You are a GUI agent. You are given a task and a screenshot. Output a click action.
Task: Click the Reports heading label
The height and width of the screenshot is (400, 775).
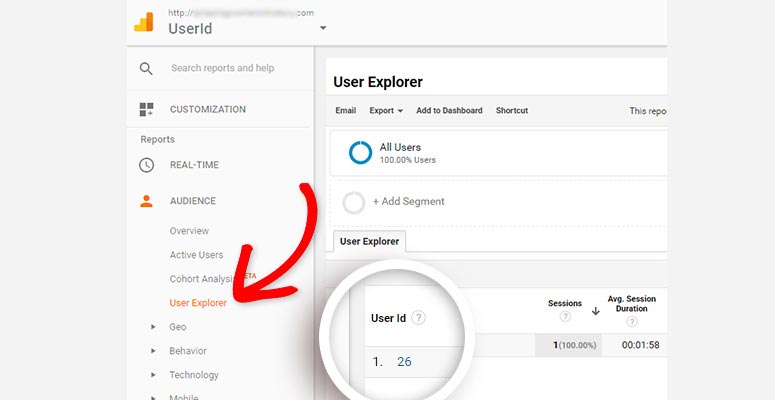click(x=157, y=139)
